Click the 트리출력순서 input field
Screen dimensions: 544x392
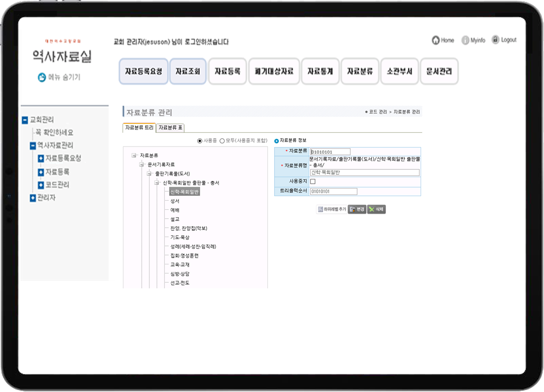(x=333, y=192)
